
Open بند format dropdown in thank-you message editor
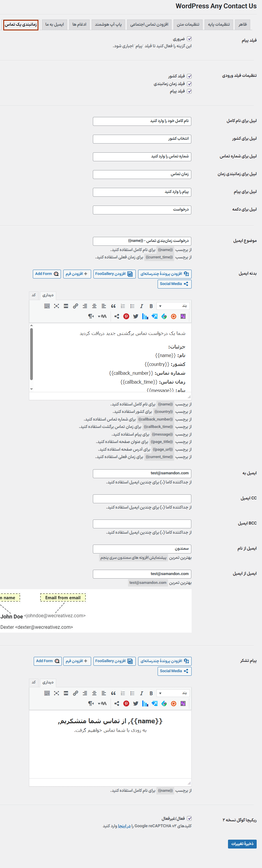(x=173, y=693)
